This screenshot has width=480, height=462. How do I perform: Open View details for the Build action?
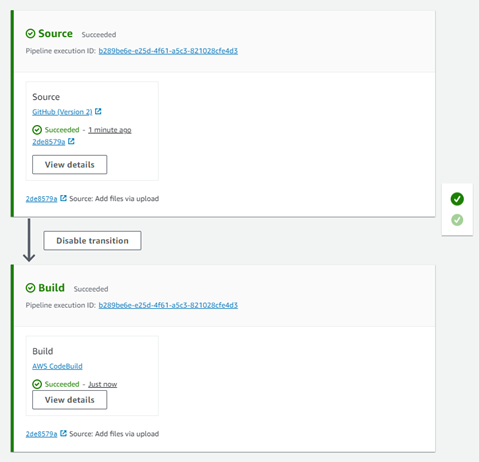point(70,400)
